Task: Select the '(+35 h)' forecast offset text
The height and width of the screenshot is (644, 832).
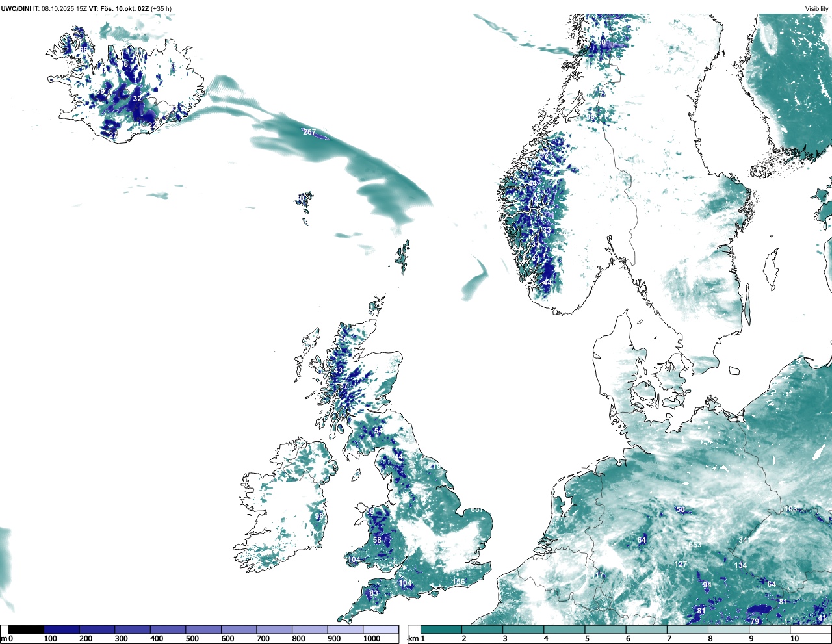Action: [x=161, y=9]
